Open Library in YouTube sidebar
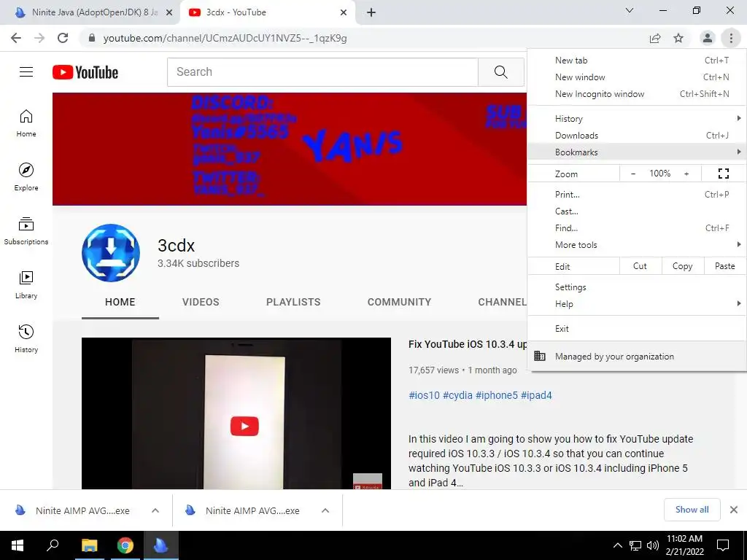Screen dimensions: 747x560 click(x=26, y=285)
